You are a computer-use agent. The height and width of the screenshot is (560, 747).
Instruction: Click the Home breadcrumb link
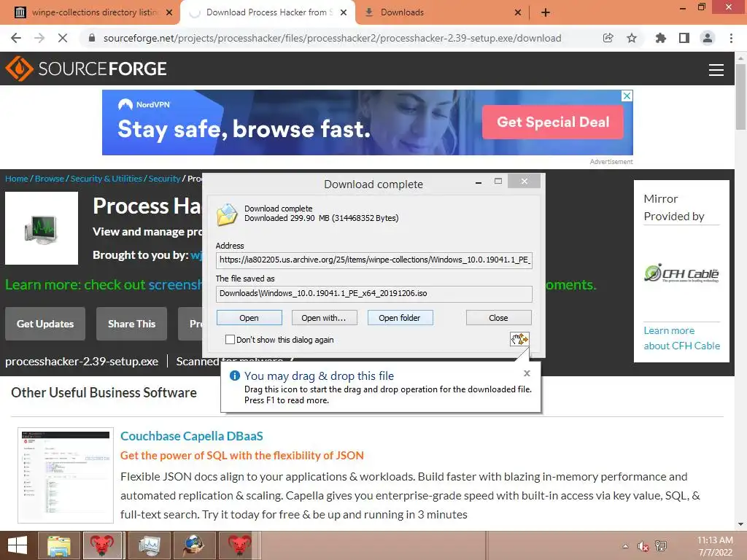(17, 179)
